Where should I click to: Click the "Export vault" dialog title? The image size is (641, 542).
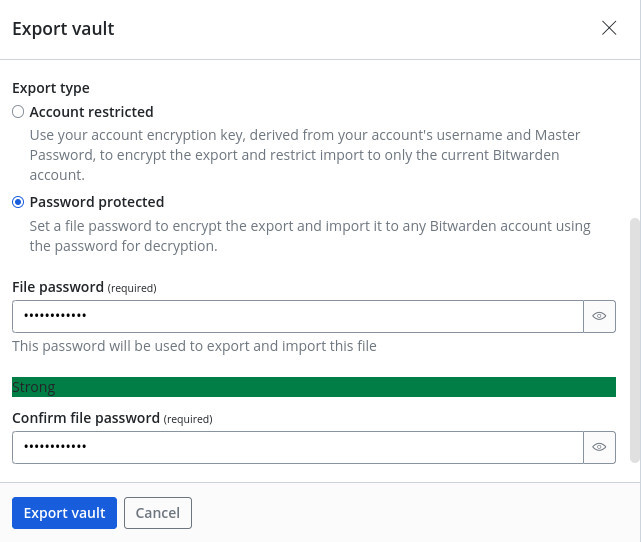point(63,29)
